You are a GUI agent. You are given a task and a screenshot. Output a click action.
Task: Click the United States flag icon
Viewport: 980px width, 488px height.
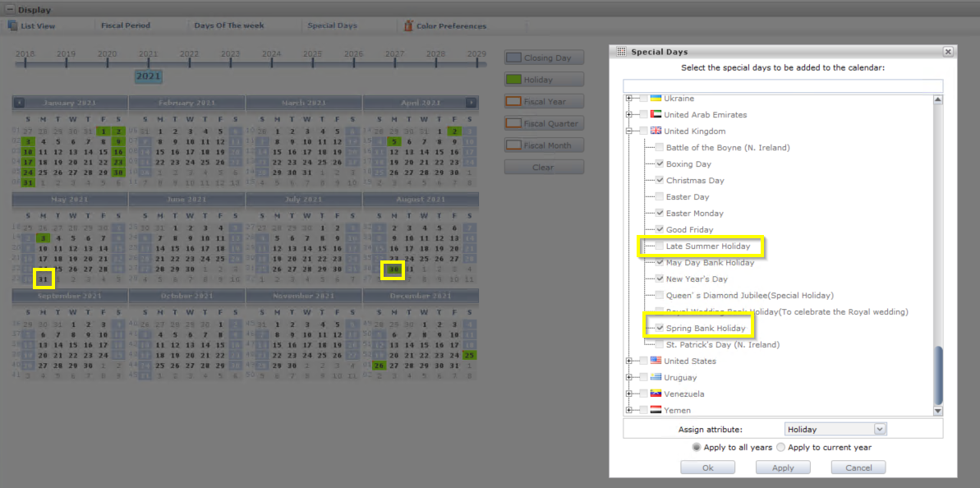tap(656, 361)
